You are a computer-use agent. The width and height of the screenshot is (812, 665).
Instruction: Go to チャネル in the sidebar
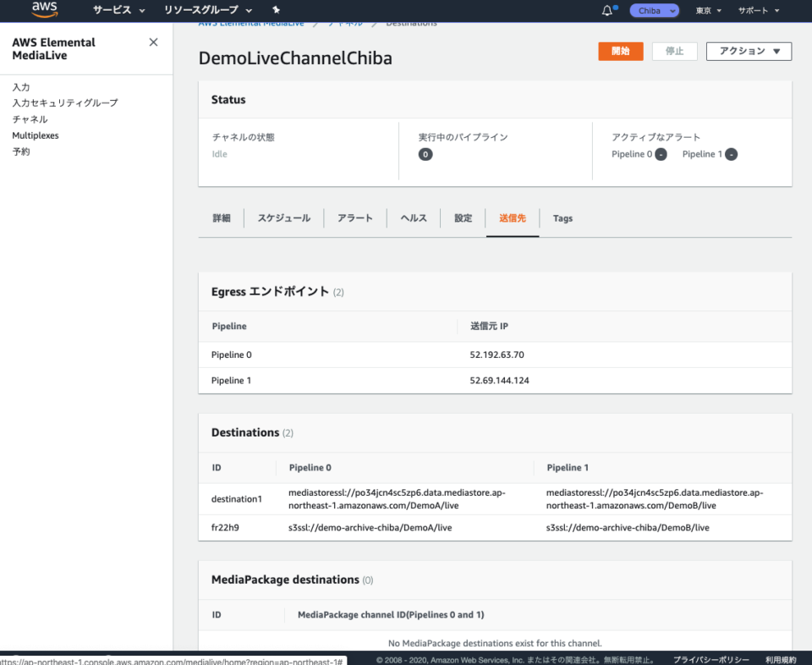(x=30, y=119)
